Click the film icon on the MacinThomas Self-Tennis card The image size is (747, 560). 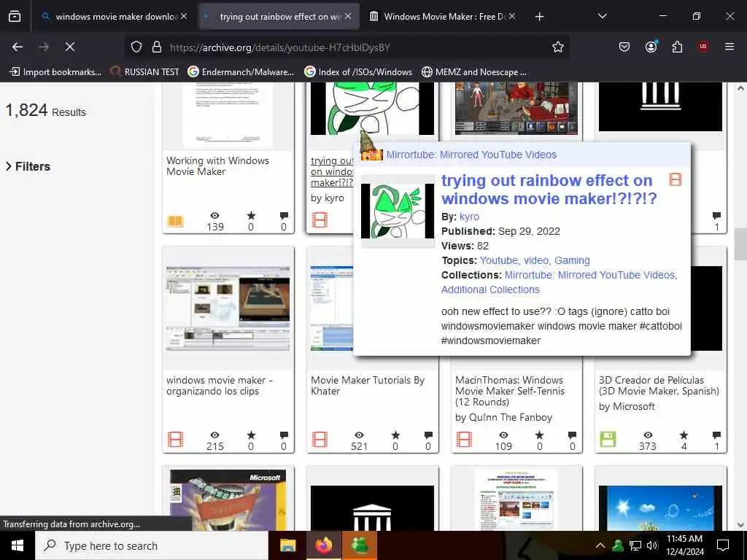(x=464, y=440)
